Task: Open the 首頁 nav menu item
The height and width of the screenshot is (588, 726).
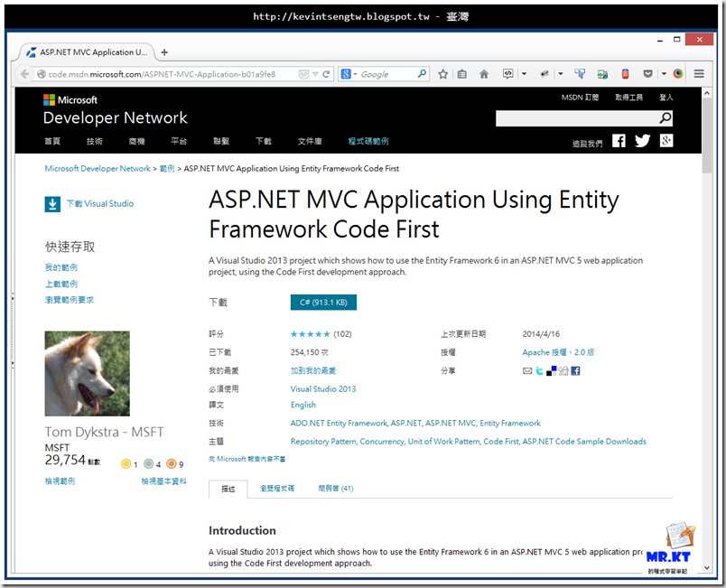Action: (51, 141)
